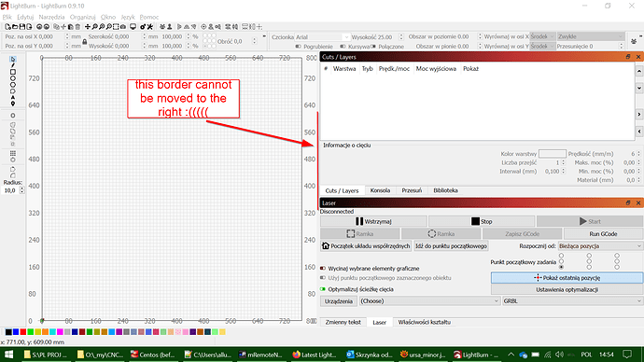The height and width of the screenshot is (362, 644).
Task: Click the Stop button
Action: 482,221
